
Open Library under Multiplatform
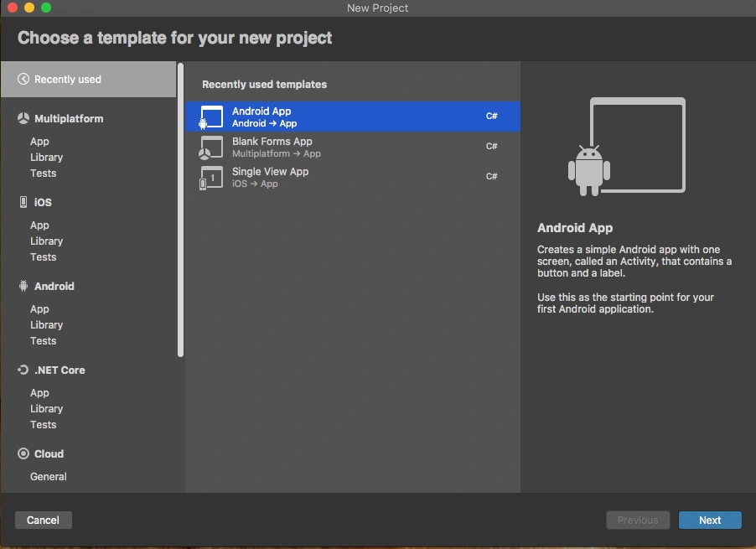pos(46,157)
